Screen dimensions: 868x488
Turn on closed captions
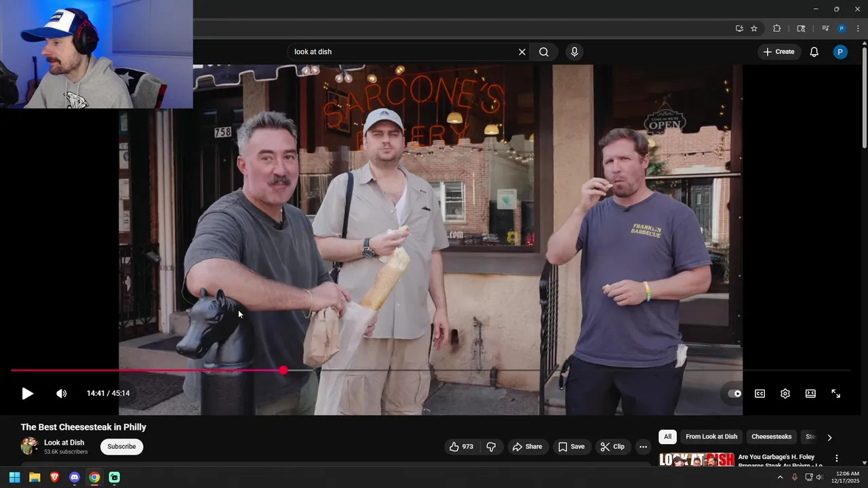(760, 393)
